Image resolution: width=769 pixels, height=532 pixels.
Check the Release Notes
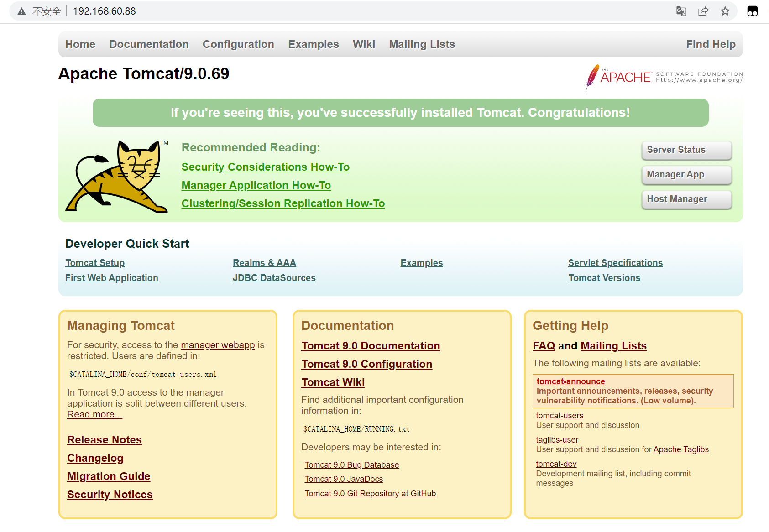click(x=105, y=440)
